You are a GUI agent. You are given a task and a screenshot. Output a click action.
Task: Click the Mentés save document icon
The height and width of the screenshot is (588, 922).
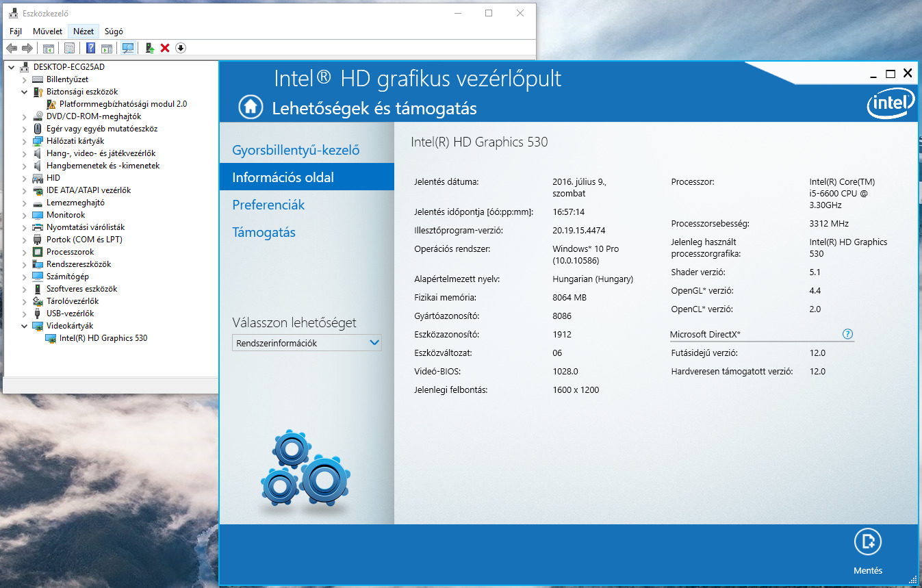click(868, 542)
